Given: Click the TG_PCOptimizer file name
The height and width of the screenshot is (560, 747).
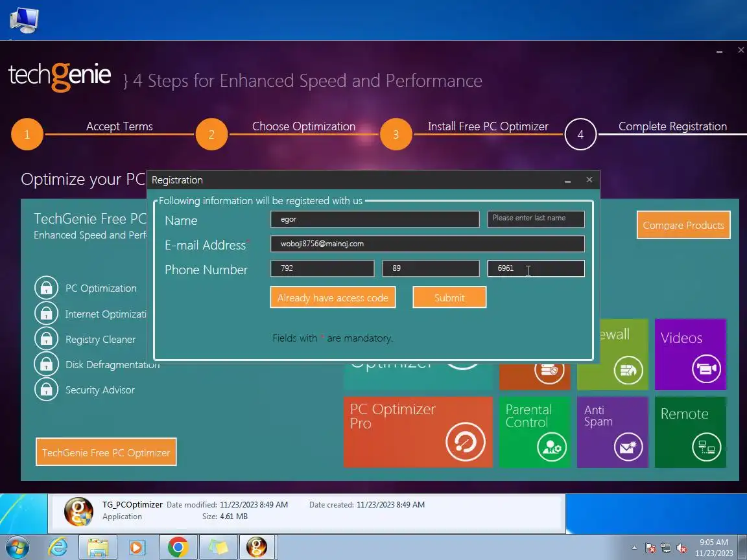Looking at the screenshot, I should coord(132,504).
